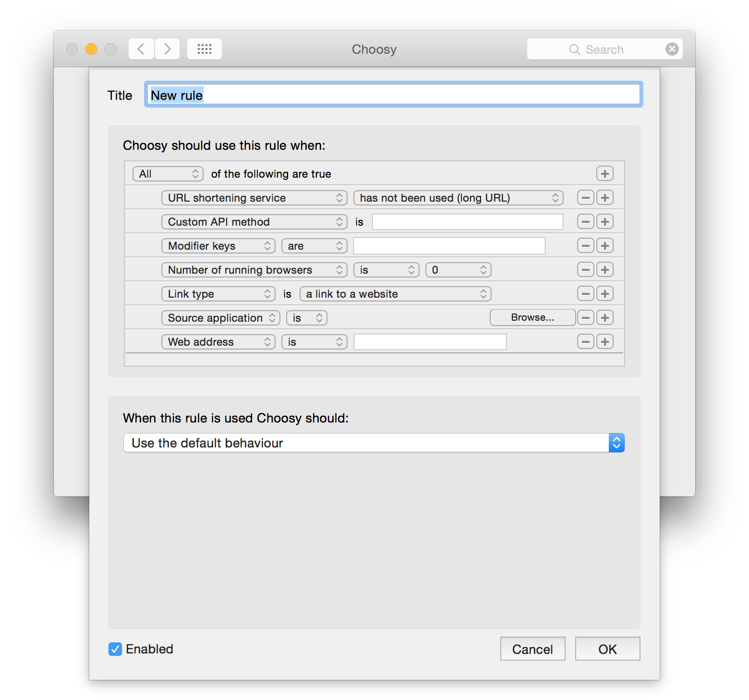Open Source application 'is' operator dropdown

[307, 318]
